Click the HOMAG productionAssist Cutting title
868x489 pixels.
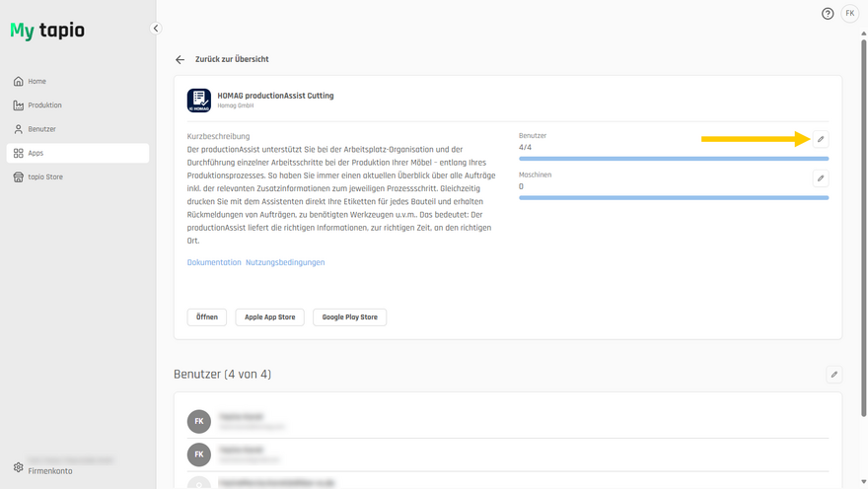pyautogui.click(x=275, y=96)
